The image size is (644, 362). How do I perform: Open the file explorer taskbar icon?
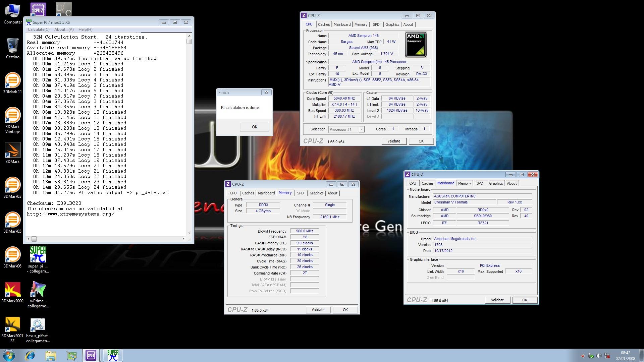[x=51, y=355]
